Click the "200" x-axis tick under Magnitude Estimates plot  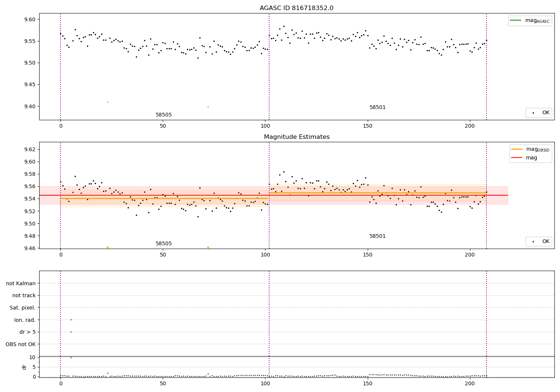(x=470, y=255)
